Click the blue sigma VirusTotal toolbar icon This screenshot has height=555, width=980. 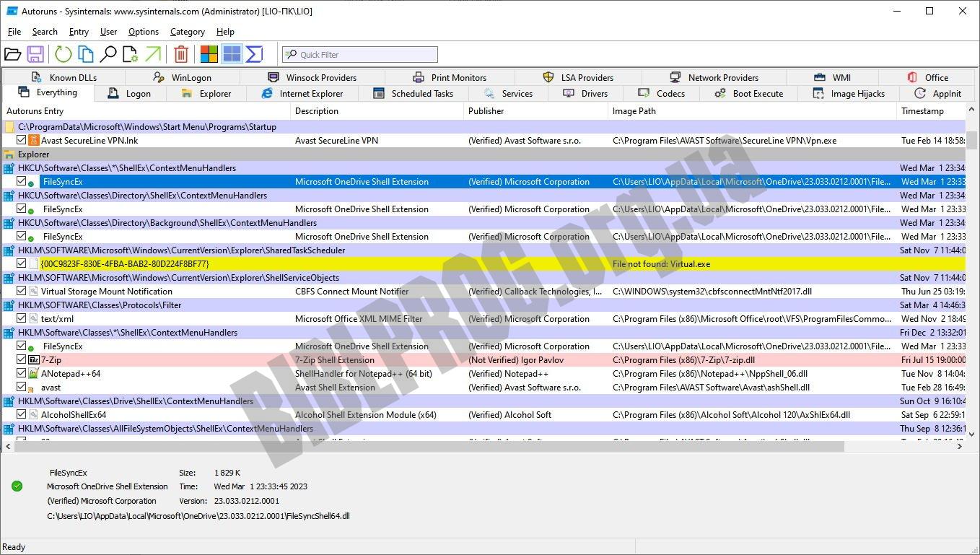[x=254, y=54]
